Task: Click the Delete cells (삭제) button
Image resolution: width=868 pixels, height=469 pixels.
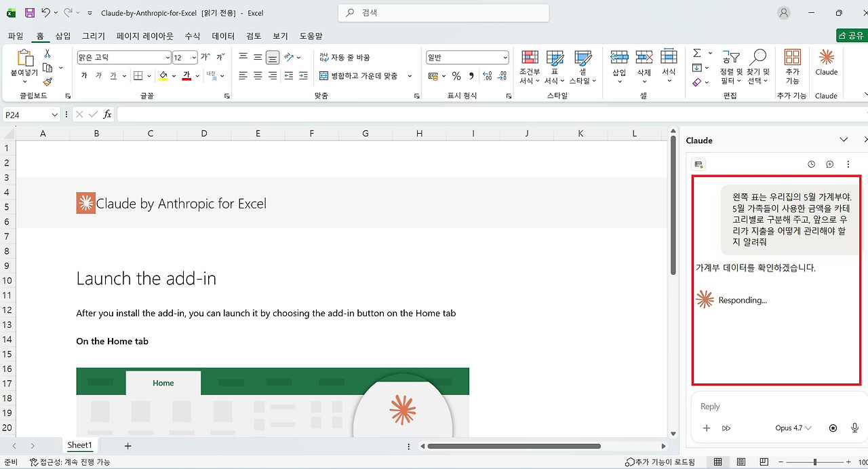Action: click(644, 67)
